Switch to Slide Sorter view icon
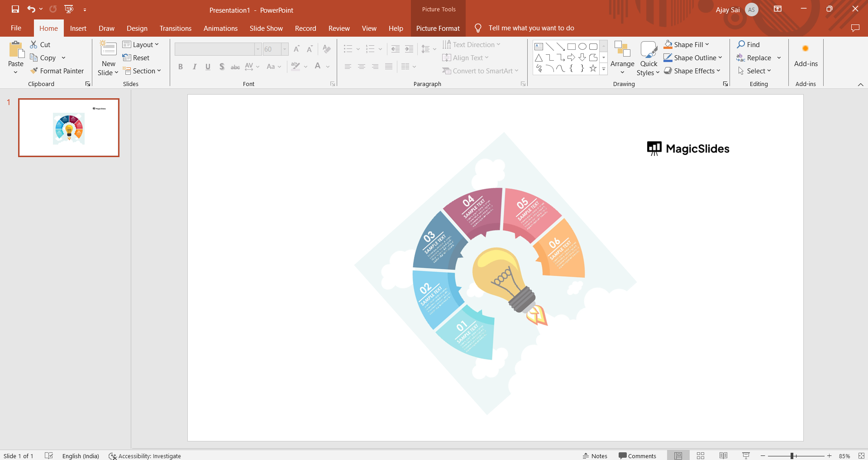 [701, 455]
